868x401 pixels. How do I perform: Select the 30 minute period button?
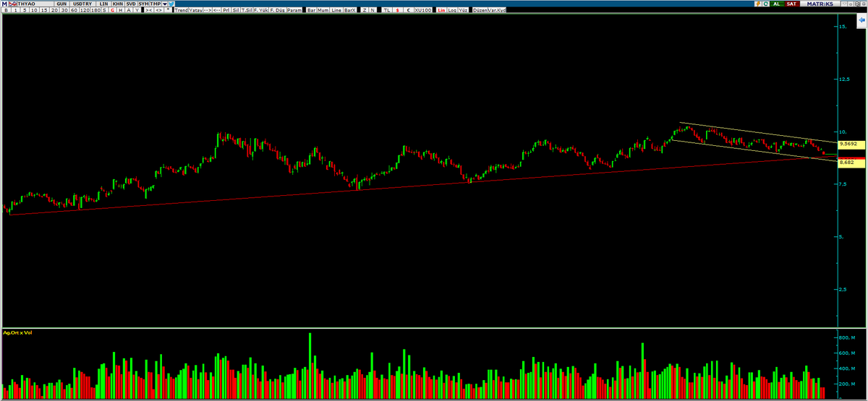coord(65,10)
